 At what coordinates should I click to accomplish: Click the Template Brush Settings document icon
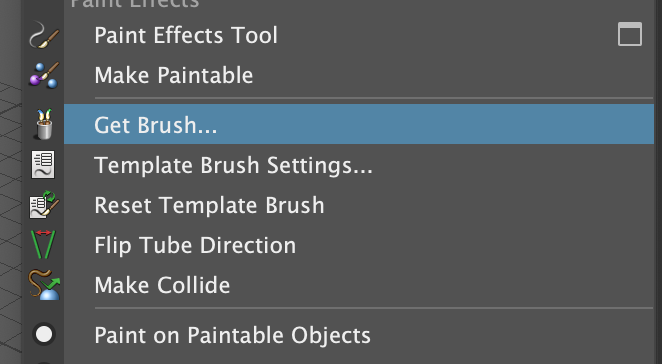point(43,165)
